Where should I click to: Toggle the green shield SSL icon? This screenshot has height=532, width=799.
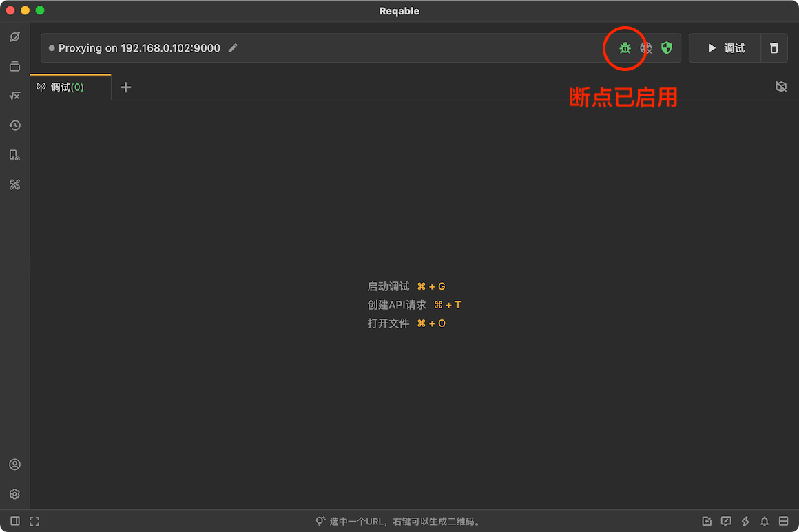(667, 48)
